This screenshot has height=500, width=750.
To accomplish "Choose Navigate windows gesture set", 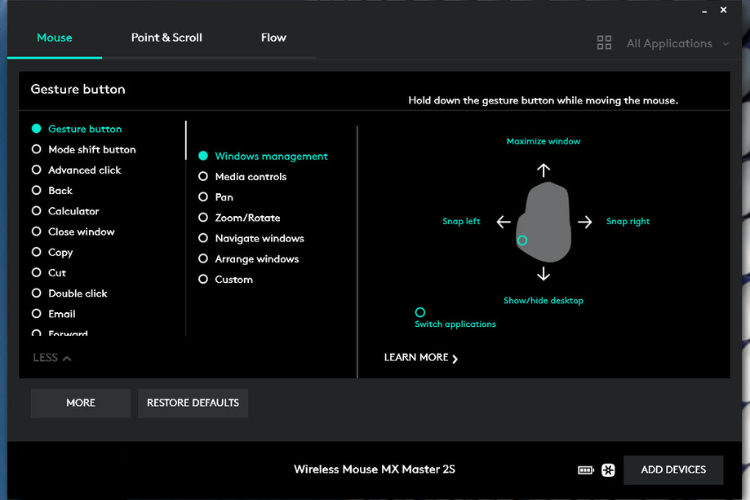I will [x=251, y=238].
